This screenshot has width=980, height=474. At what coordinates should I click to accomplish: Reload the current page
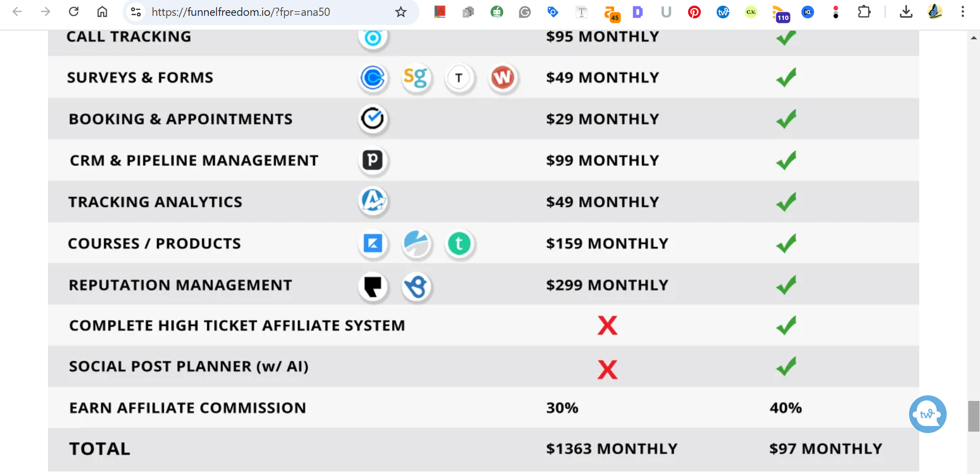tap(74, 12)
